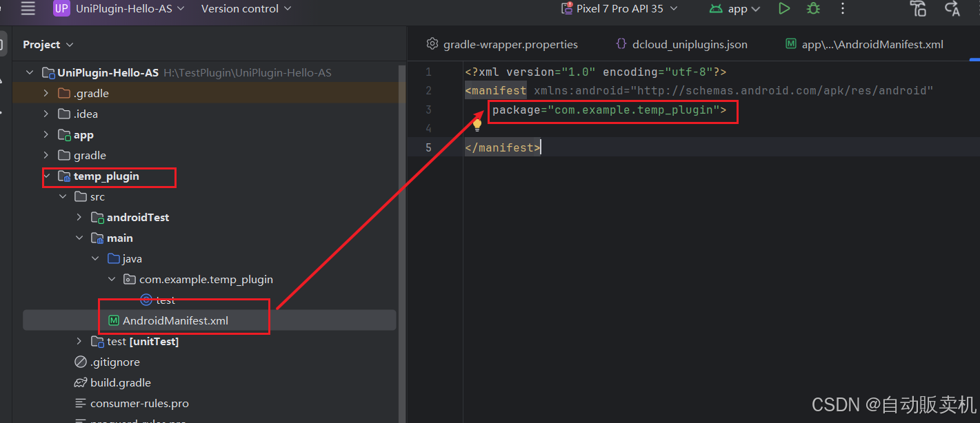Open the hamburger main menu
The width and height of the screenshot is (980, 423).
(28, 8)
